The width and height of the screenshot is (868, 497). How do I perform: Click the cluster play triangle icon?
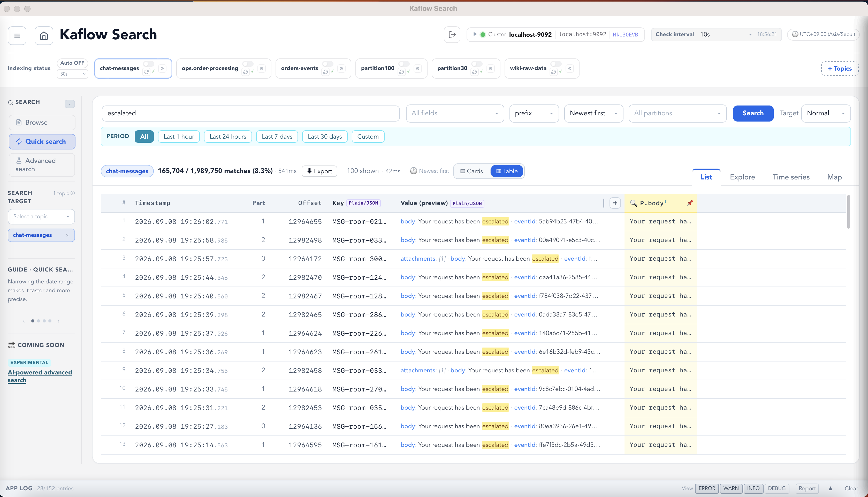(x=475, y=34)
